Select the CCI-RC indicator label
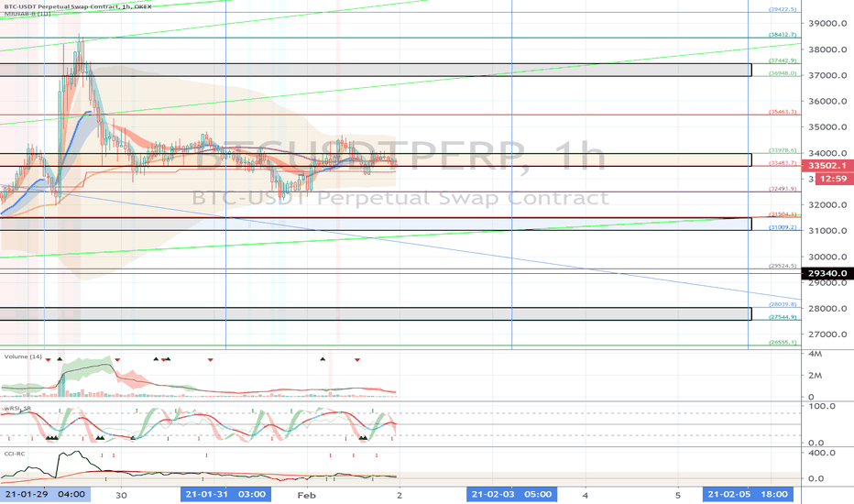This screenshot has width=854, height=504. point(15,454)
